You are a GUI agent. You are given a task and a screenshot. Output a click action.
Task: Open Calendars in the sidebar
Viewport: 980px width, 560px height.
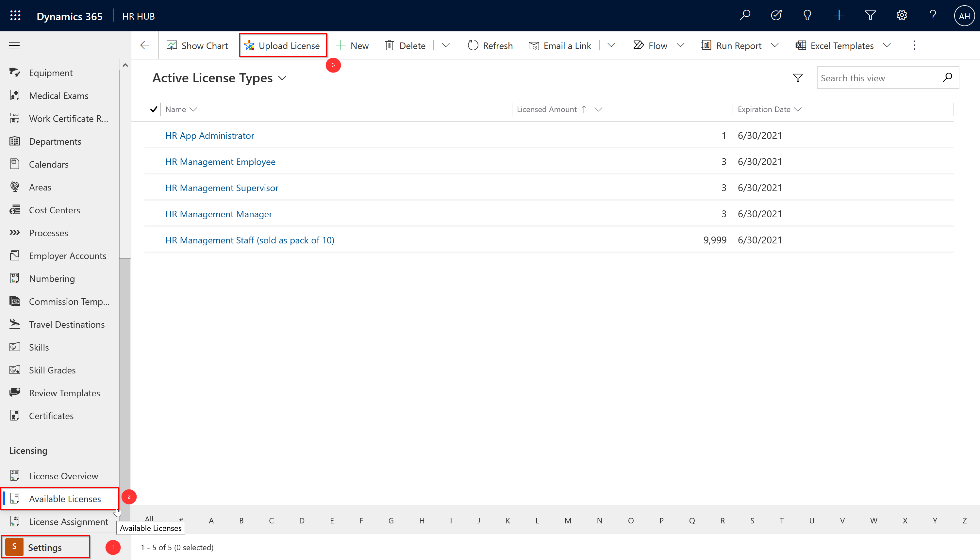(59, 164)
